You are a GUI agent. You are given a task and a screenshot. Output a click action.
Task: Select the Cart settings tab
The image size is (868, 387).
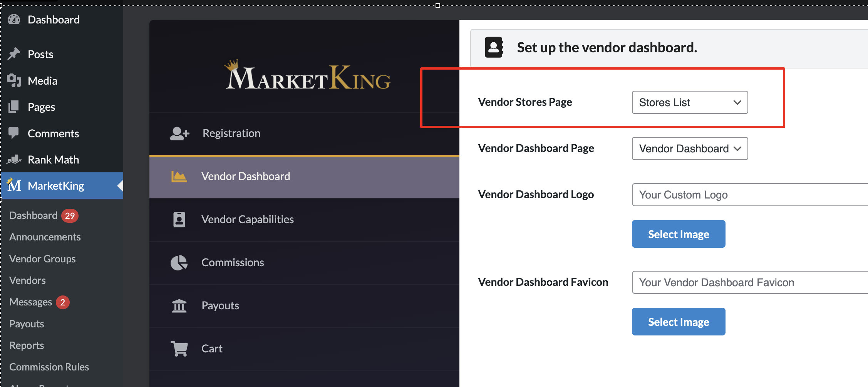coord(304,349)
